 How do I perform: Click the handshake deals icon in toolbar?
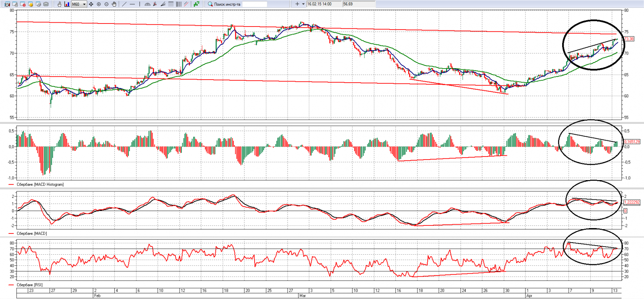click(7, 4)
